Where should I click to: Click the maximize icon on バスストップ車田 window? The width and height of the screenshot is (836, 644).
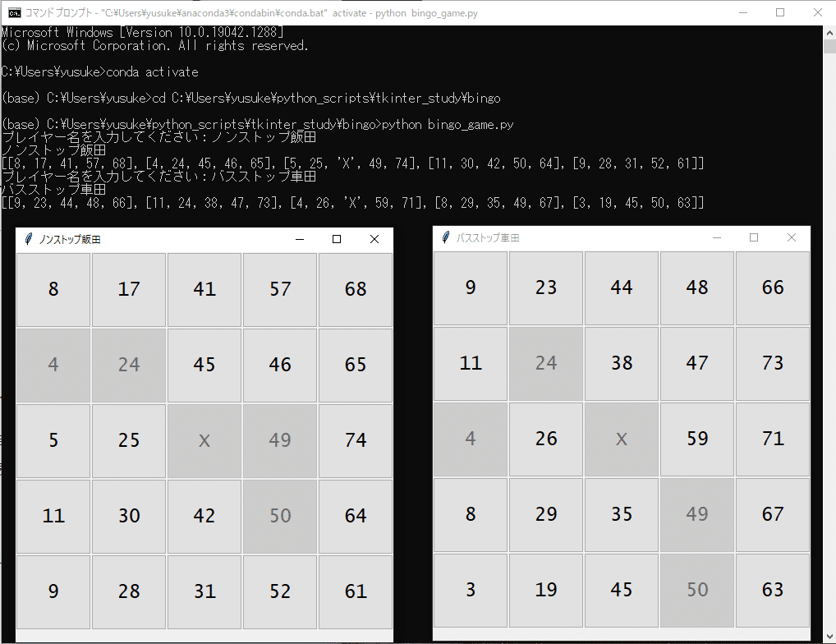coord(753,237)
